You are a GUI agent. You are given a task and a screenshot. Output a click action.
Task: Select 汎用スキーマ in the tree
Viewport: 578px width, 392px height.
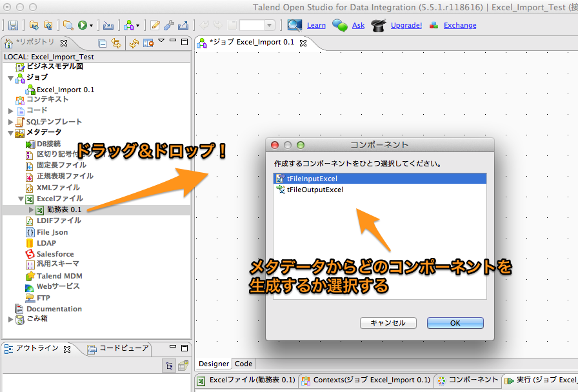(58, 264)
